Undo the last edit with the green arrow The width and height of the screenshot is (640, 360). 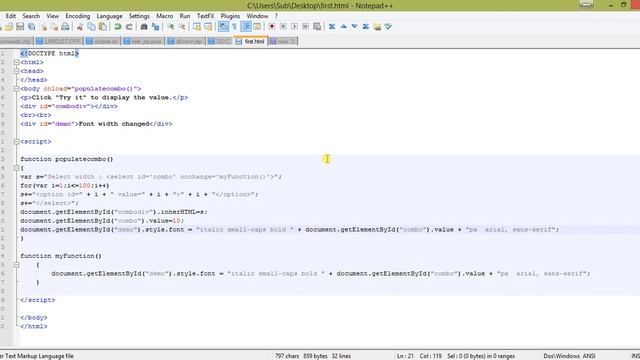pyautogui.click(x=118, y=27)
